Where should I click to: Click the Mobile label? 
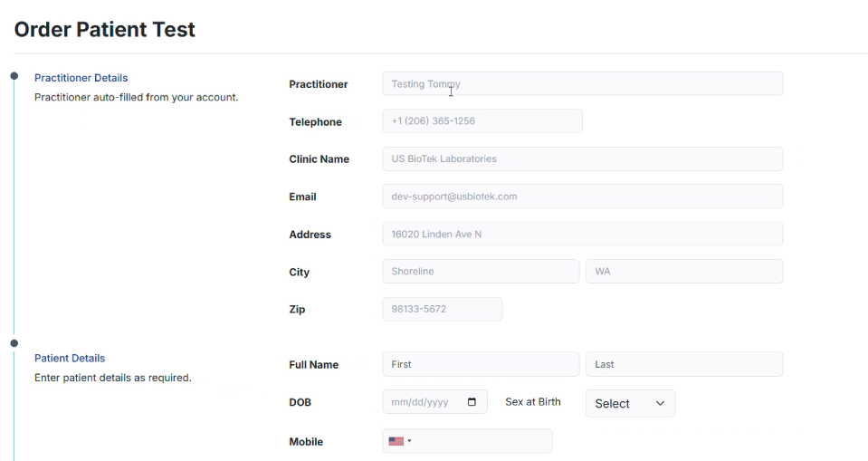[x=306, y=442]
